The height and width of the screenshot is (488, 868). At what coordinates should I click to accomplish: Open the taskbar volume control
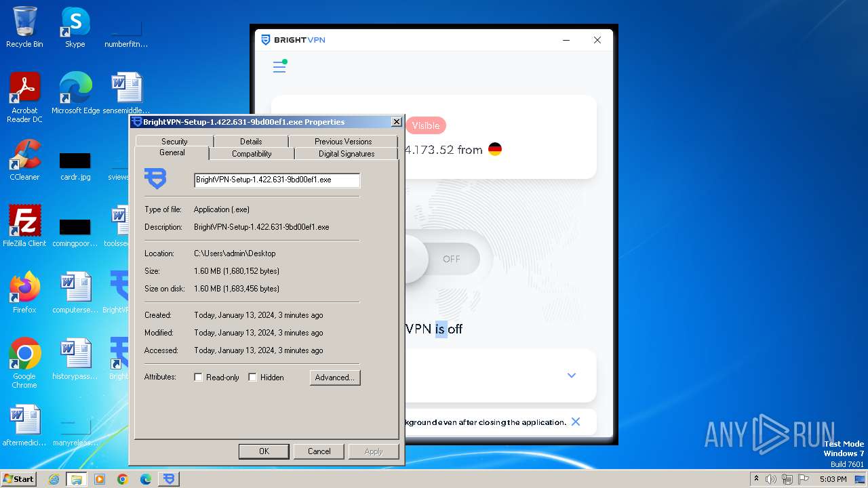771,479
